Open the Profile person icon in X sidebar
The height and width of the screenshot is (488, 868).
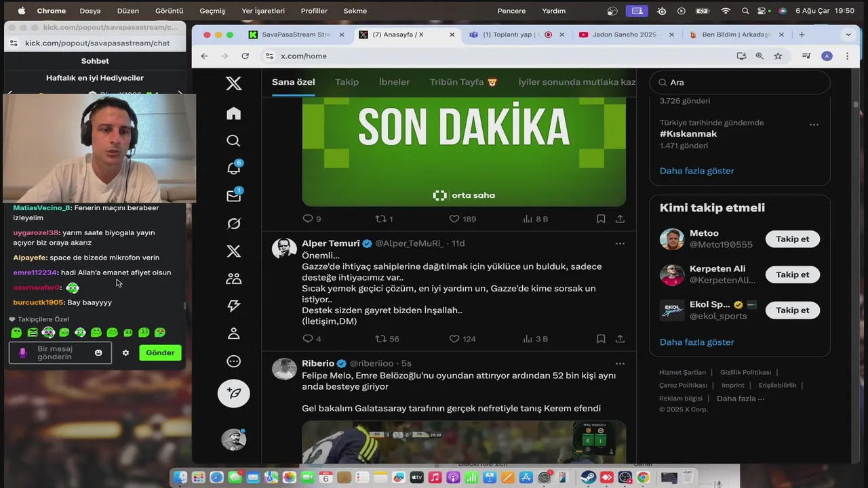[233, 333]
